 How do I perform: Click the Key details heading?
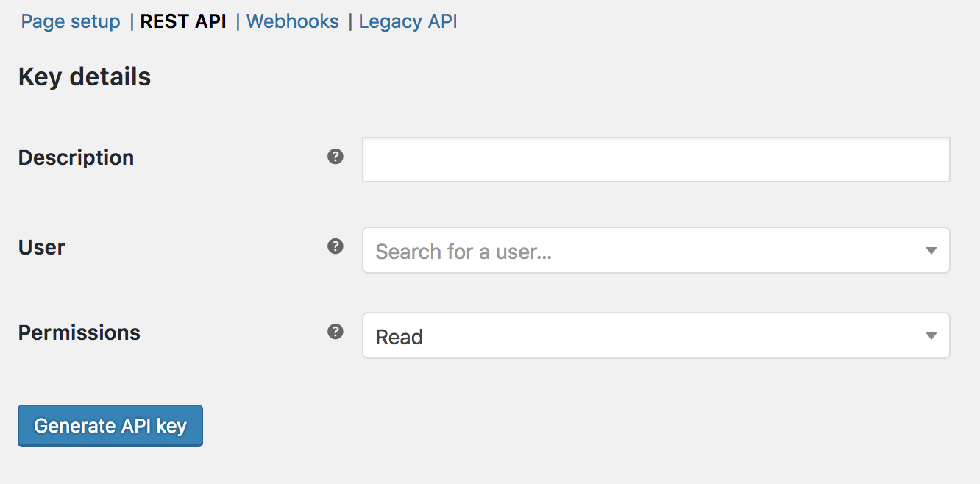point(85,76)
